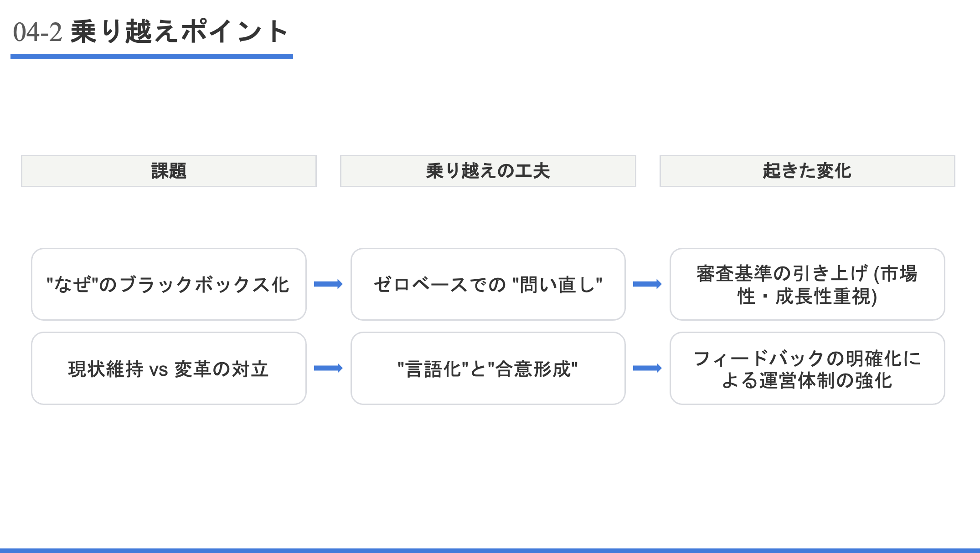This screenshot has height=553, width=980.
Task: Select the 課題 column header
Action: [169, 171]
